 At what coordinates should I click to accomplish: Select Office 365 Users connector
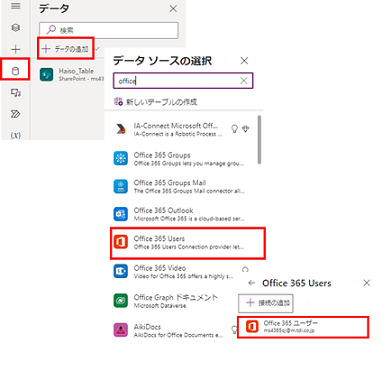click(x=188, y=243)
